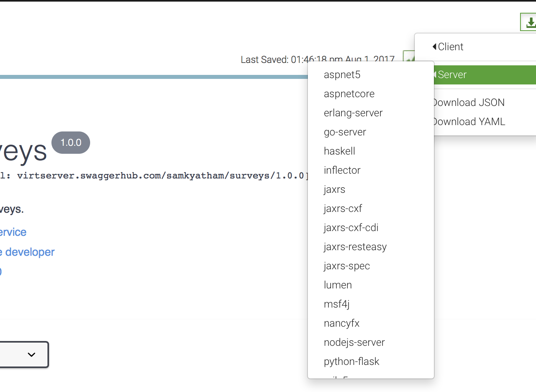The height and width of the screenshot is (392, 536).
Task: Select lumen server generator
Action: click(338, 285)
